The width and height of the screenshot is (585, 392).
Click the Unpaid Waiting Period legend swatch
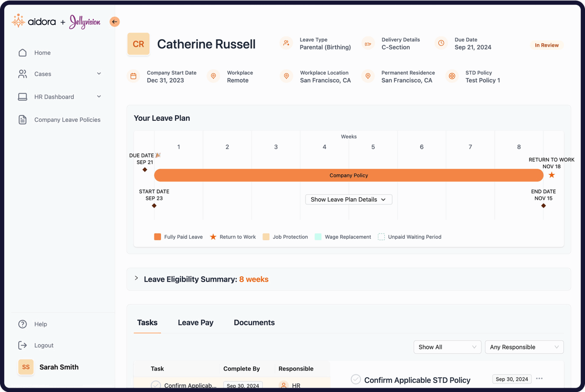point(381,237)
